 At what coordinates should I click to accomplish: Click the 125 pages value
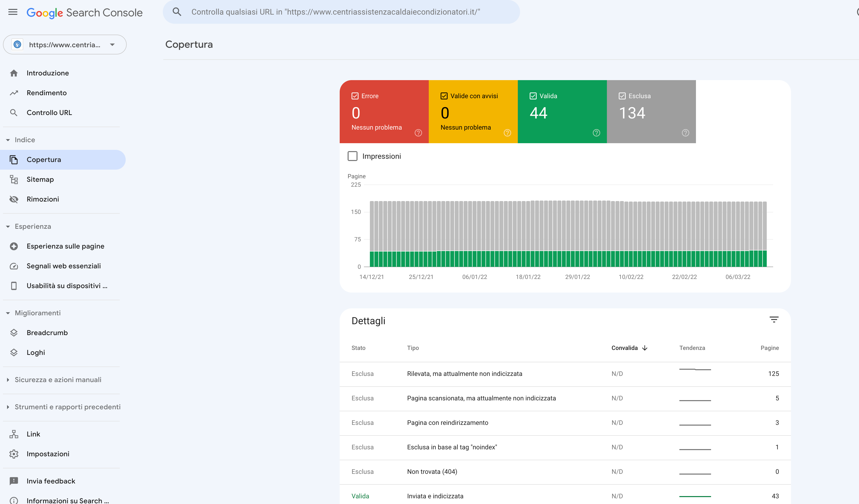(773, 374)
